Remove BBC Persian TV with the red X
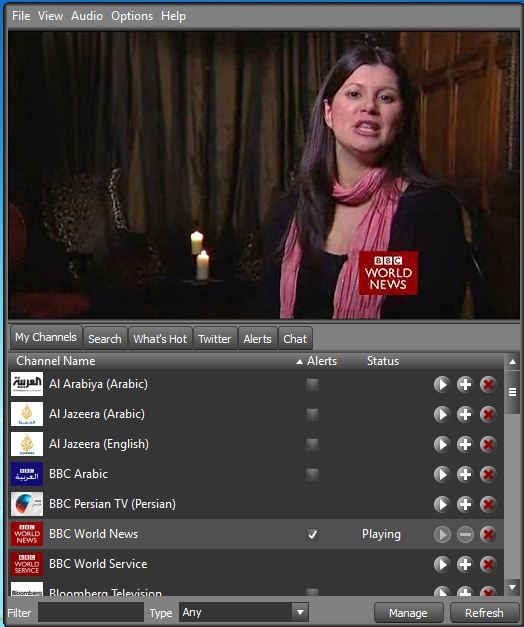524x627 pixels. (488, 504)
